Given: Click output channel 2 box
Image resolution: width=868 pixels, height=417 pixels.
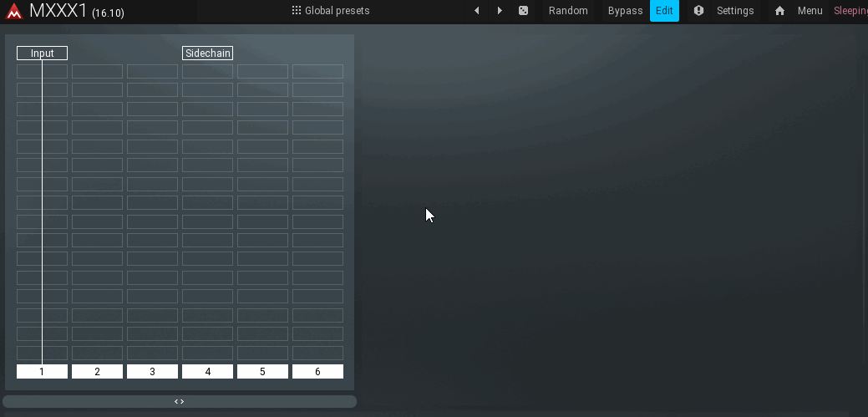Looking at the screenshot, I should (x=97, y=372).
